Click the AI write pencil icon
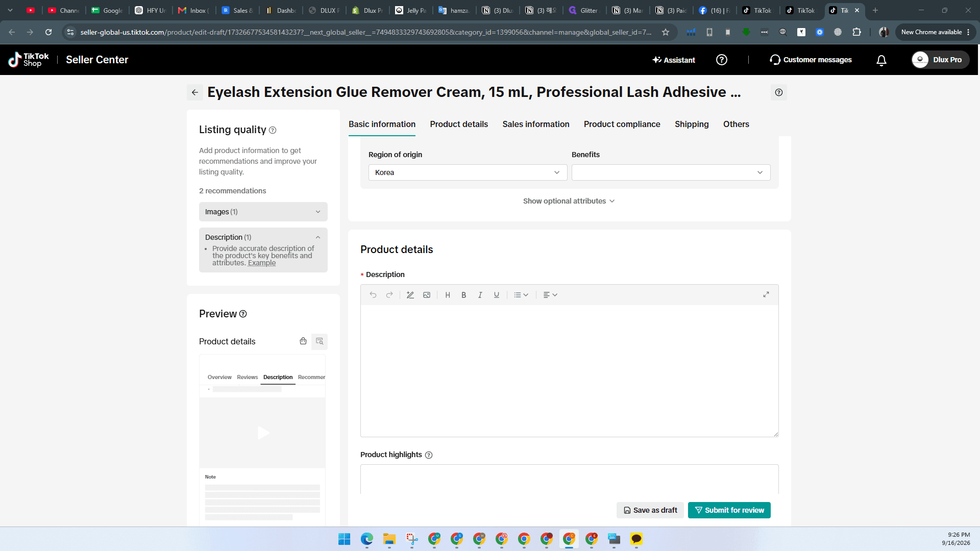This screenshot has height=551, width=980. (410, 295)
